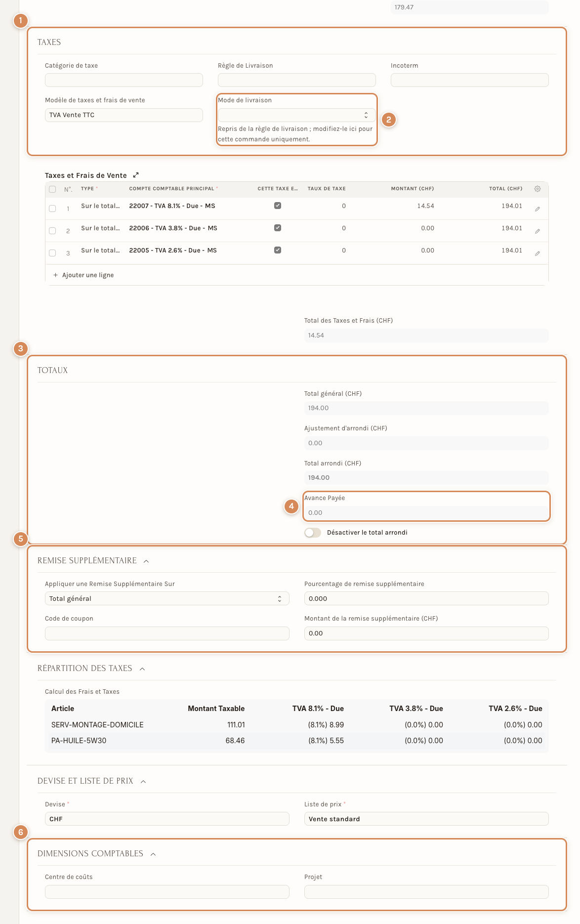Tick the select-all checkbox in the tax table header

pos(52,189)
